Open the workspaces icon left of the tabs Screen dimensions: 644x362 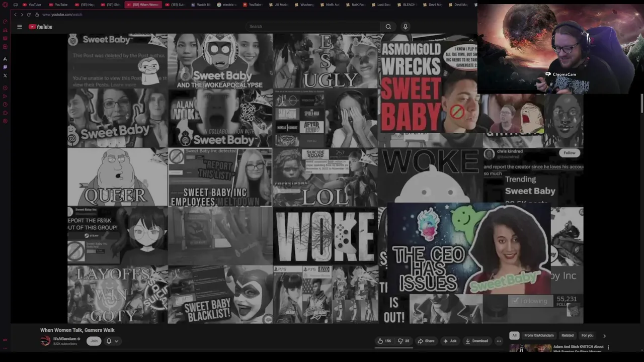pyautogui.click(x=16, y=5)
